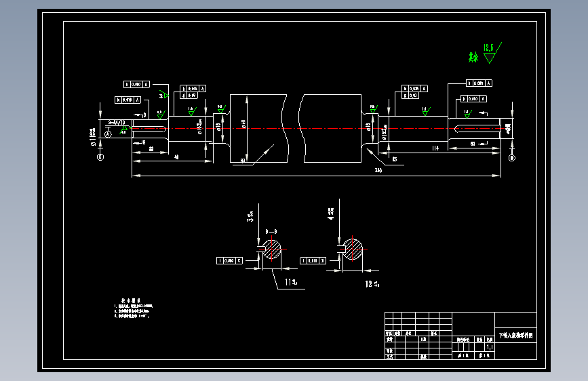Image resolution: width=588 pixels, height=381 pixels.
Task: Select the hatched circle of section B—B
Action: [272, 249]
